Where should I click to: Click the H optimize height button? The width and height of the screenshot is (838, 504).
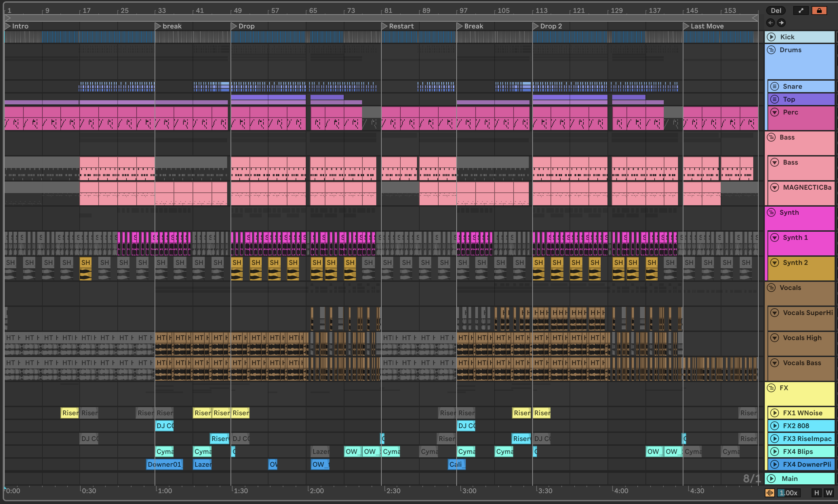(816, 492)
